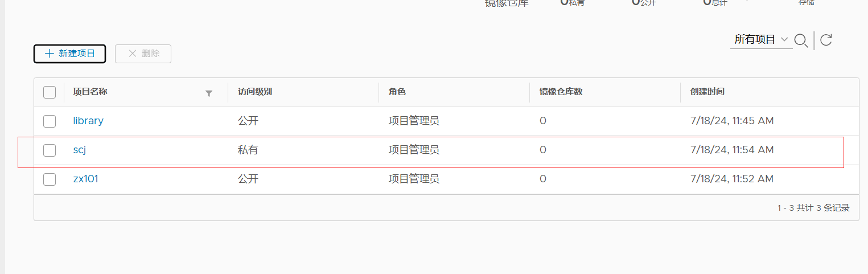Check the library project checkbox
Screen dimensions: 868x274
point(50,121)
